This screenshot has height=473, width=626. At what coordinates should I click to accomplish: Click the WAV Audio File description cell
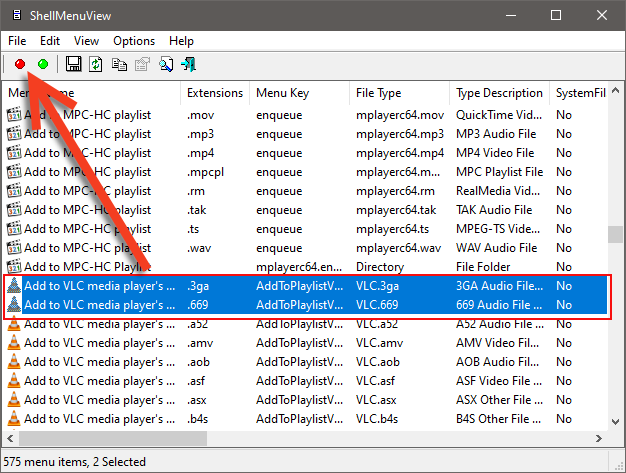pos(496,247)
